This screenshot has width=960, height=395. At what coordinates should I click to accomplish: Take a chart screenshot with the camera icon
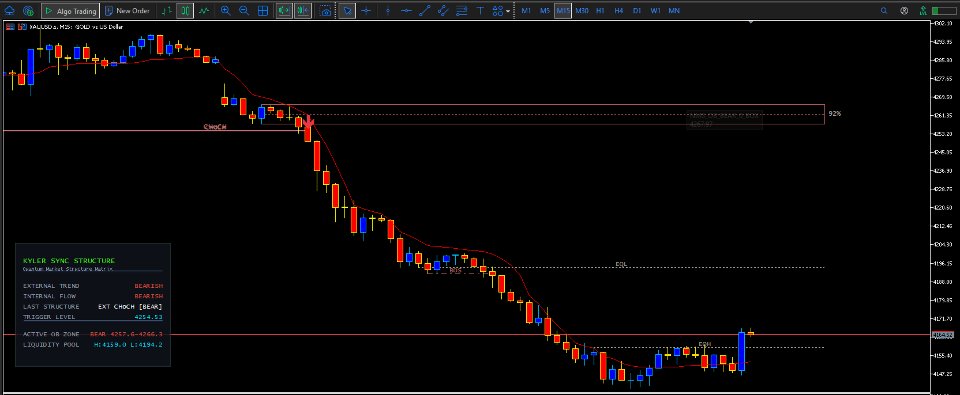(326, 11)
